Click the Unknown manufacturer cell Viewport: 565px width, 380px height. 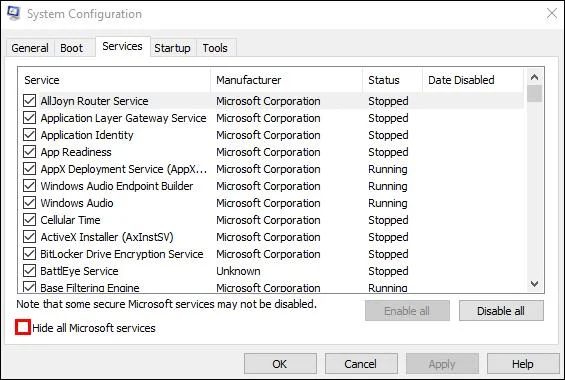pos(238,271)
